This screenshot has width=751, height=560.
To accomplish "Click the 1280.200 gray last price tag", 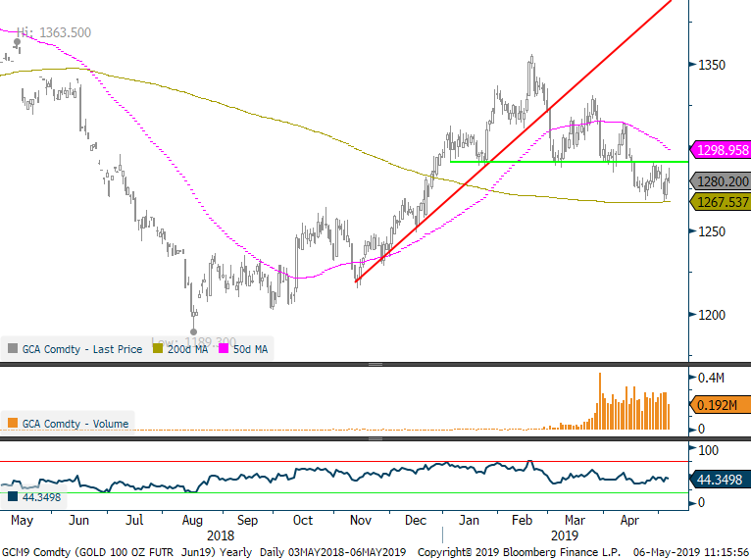I will tap(722, 181).
